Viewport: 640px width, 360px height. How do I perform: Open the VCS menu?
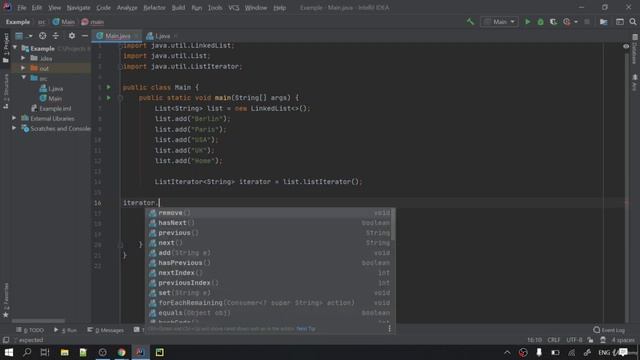coord(234,8)
